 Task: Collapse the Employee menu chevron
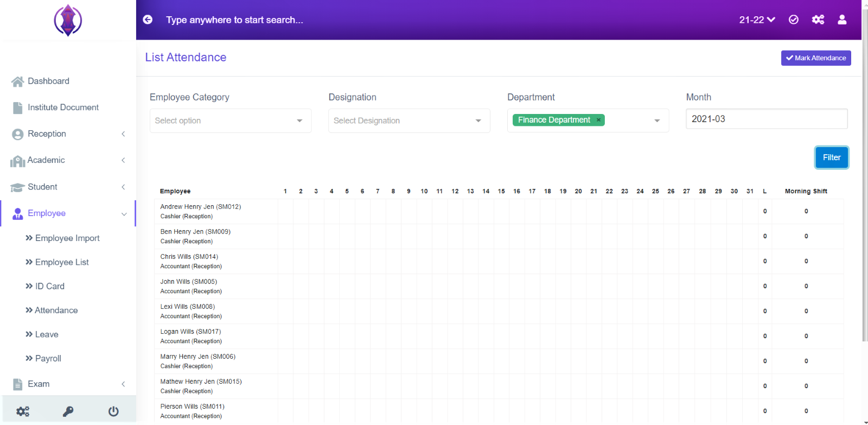pos(124,214)
